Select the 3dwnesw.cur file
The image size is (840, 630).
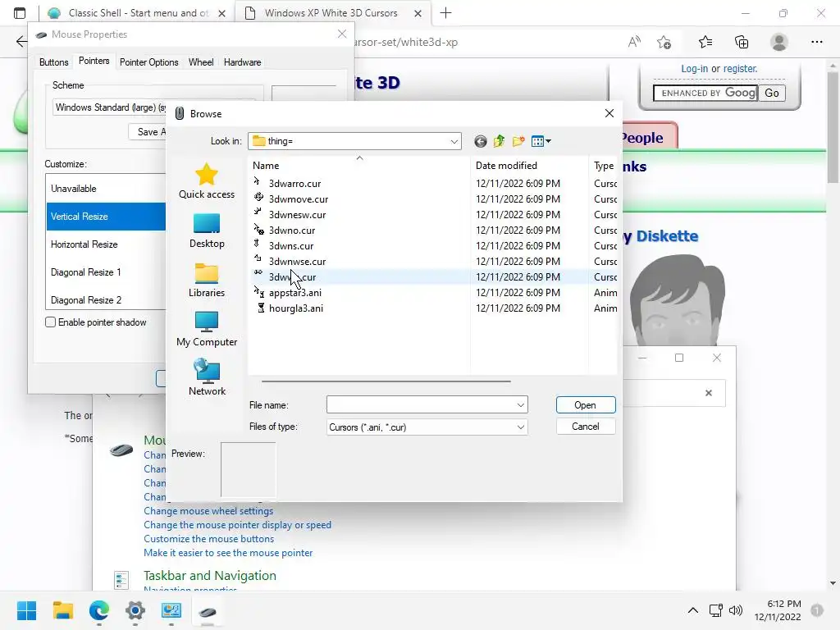tap(297, 214)
